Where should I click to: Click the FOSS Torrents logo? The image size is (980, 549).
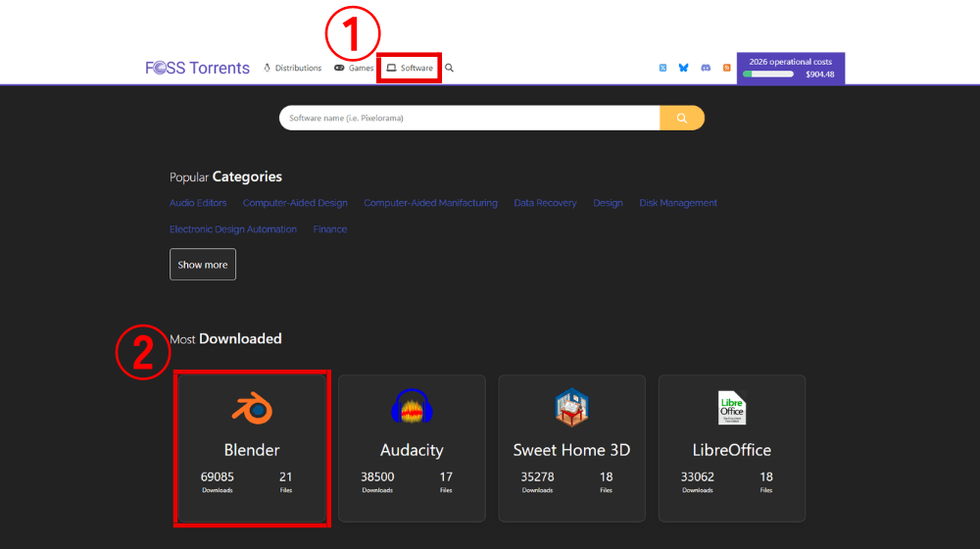coord(197,69)
